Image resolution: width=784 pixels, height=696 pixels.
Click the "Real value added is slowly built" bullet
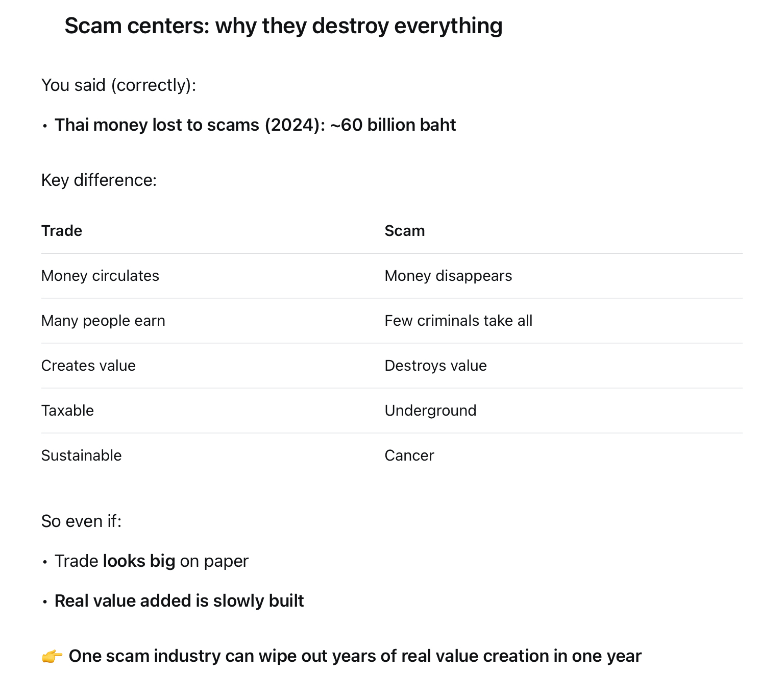[179, 601]
